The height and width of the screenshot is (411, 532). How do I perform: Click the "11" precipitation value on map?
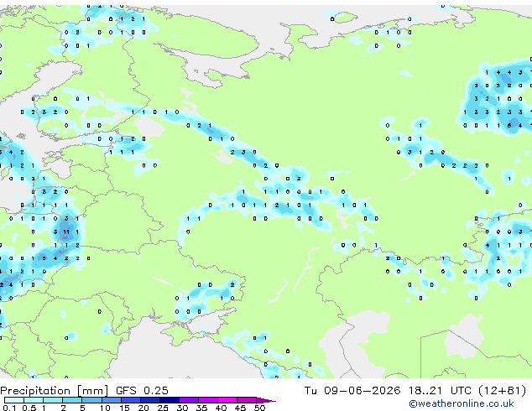click(x=66, y=232)
